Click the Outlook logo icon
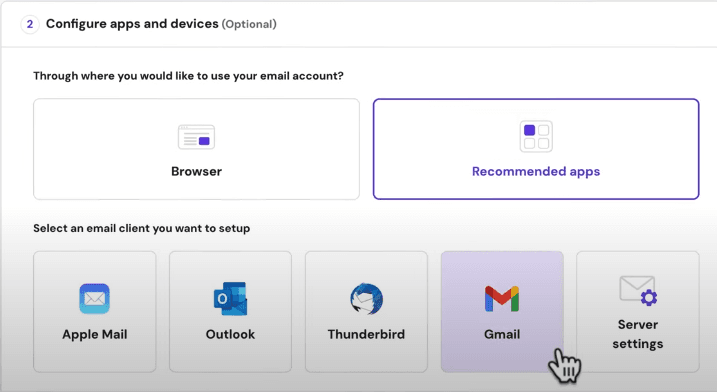Image resolution: width=717 pixels, height=392 pixels. 230,299
